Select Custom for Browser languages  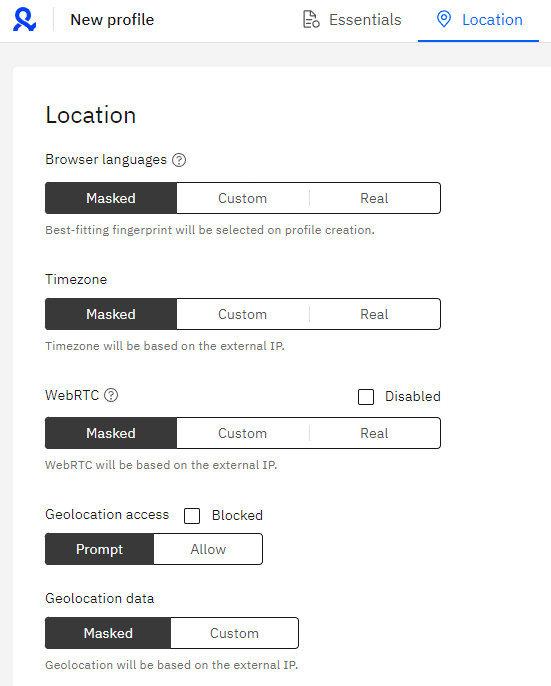click(242, 198)
